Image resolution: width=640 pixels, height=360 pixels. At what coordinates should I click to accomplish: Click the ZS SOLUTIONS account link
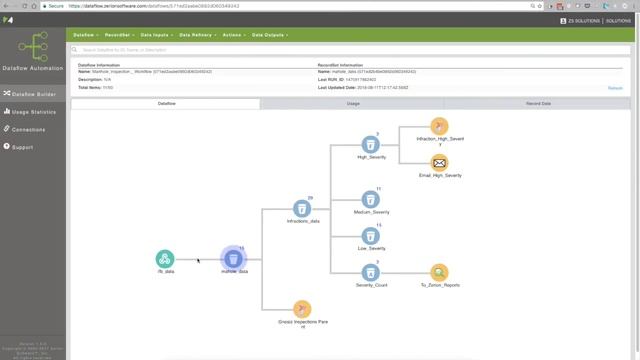click(584, 21)
